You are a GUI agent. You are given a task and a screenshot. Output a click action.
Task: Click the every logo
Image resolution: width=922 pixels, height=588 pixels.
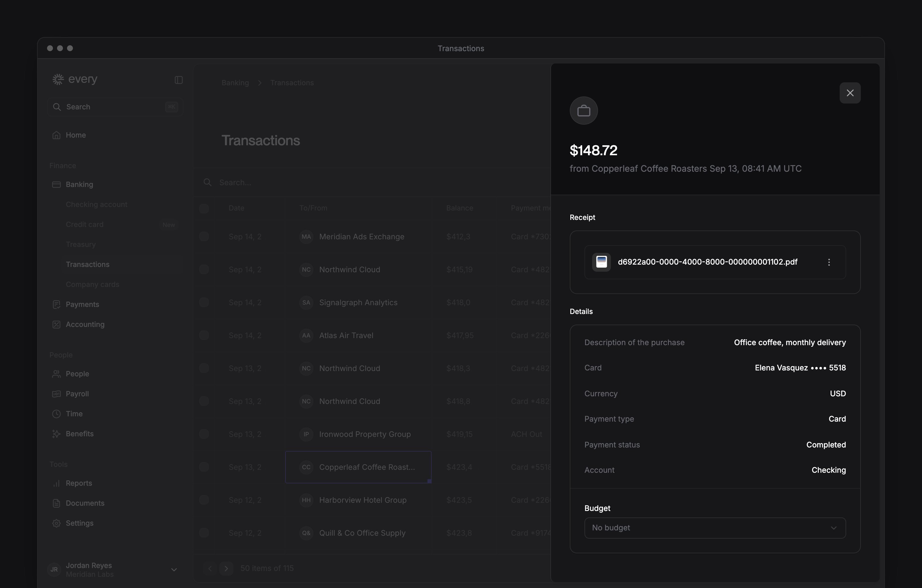click(75, 79)
